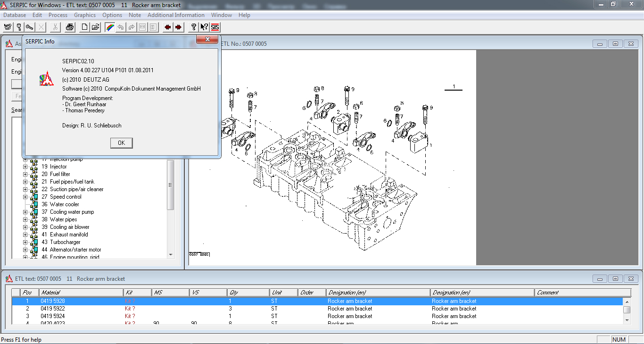Maximize the ETL text parts list window
This screenshot has width=644, height=344.
point(615,279)
